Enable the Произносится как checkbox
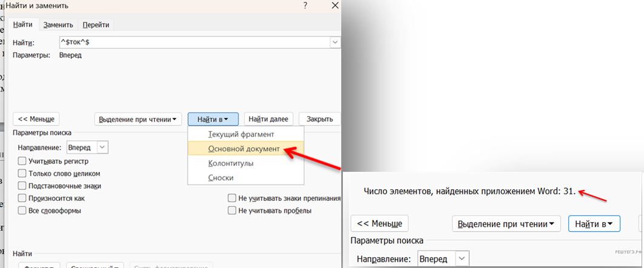 [22, 198]
